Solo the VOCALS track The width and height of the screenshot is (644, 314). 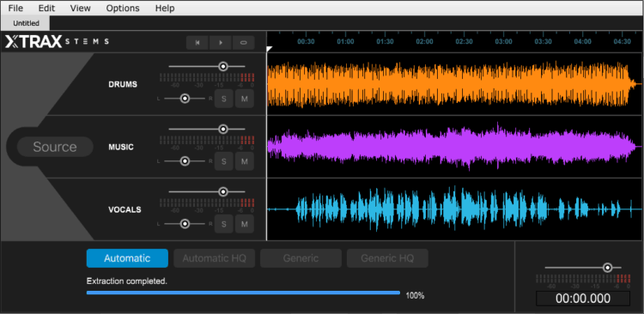224,224
